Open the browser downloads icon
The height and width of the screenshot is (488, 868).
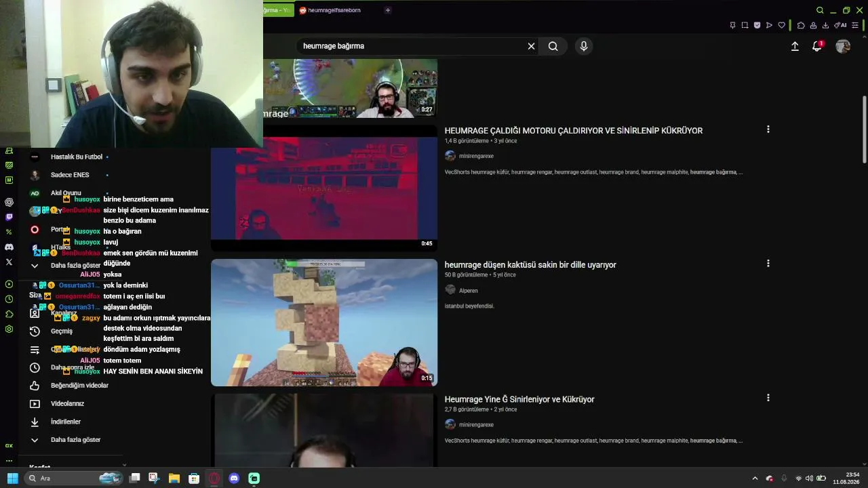pos(825,25)
